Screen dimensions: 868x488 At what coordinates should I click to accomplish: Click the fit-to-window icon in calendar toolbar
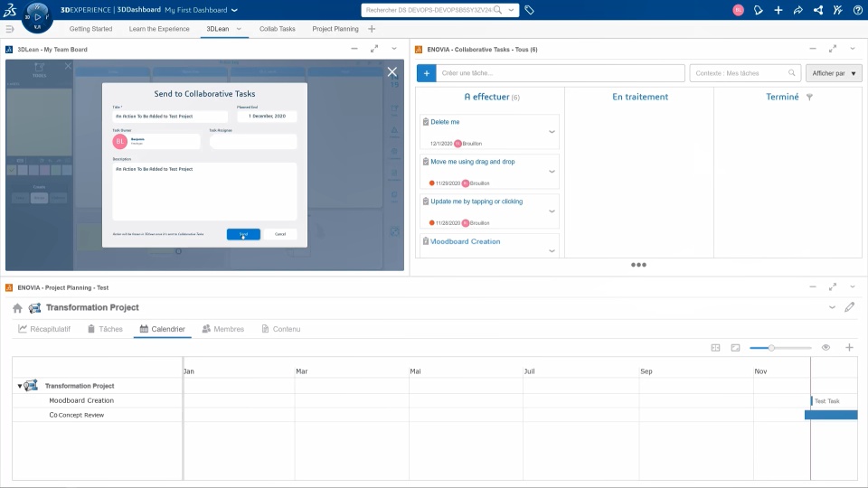[x=735, y=347]
